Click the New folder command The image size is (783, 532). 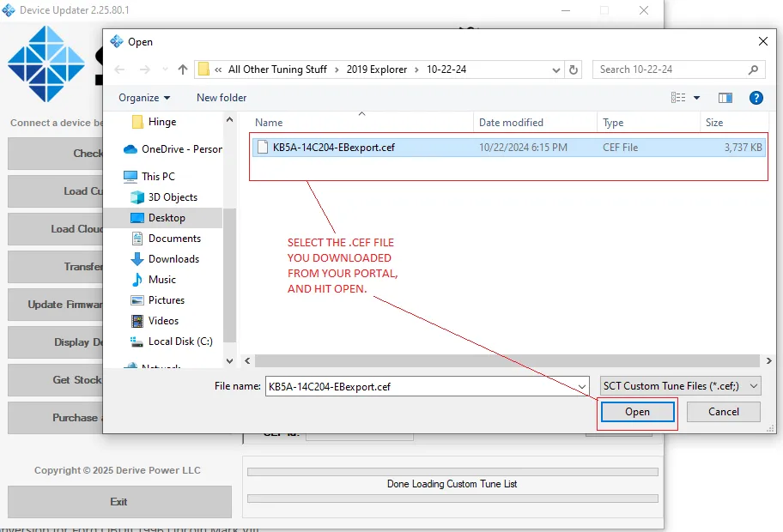222,98
